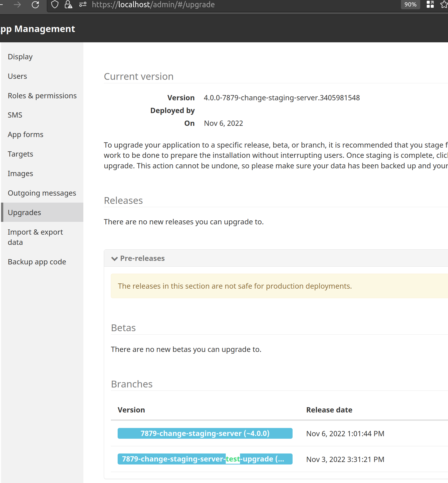Open the Outgoing messages section
Screen dimensions: 448x483
42,193
